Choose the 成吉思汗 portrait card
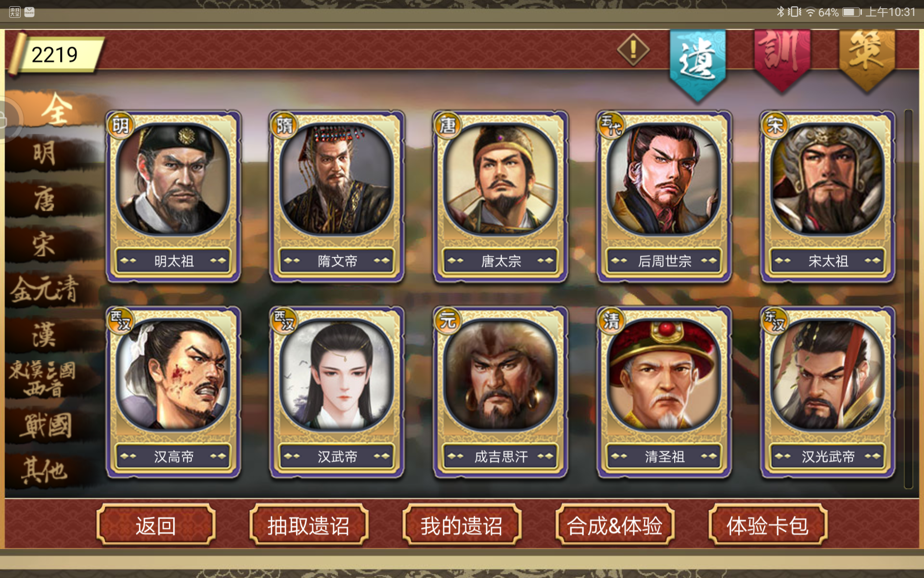The height and width of the screenshot is (578, 924). pyautogui.click(x=500, y=392)
